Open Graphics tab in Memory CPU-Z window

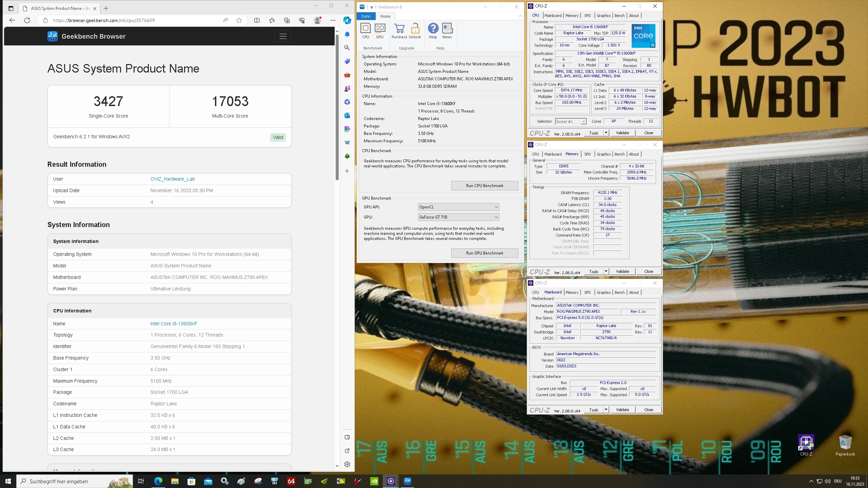[x=604, y=154]
